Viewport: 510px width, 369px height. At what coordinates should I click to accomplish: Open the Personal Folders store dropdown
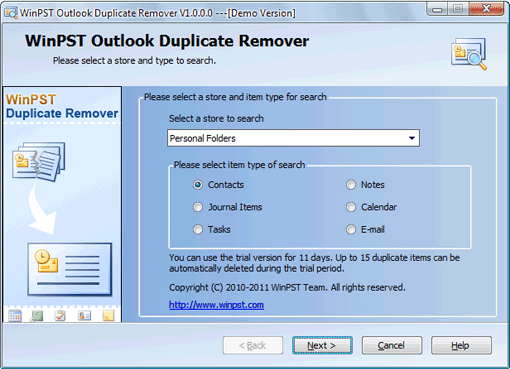coord(293,138)
